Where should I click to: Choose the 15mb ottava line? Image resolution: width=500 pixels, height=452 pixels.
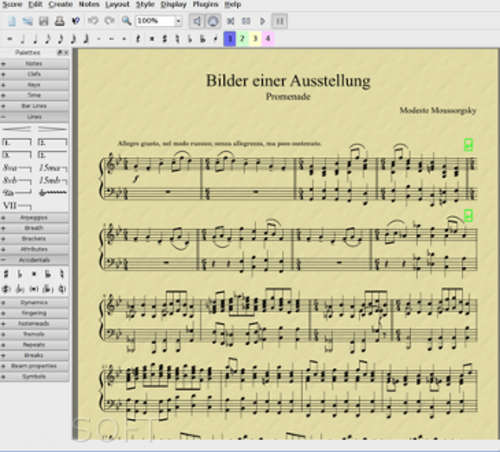53,180
